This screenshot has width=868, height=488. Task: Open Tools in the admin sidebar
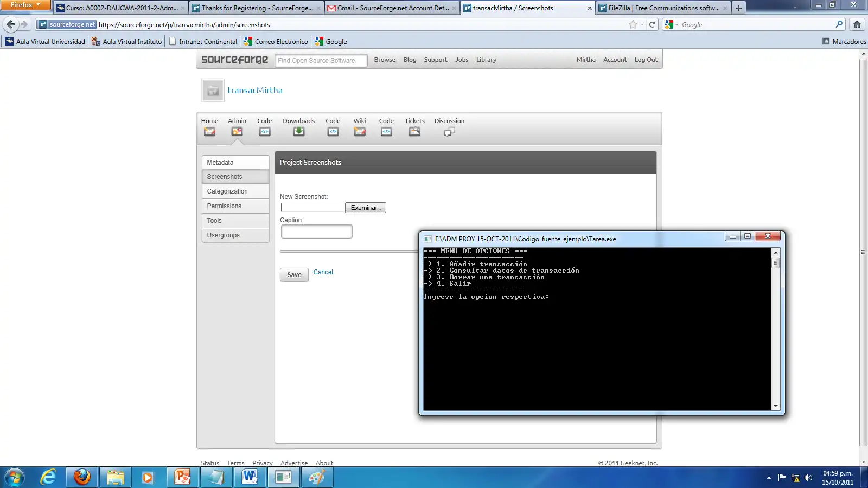(235, 221)
